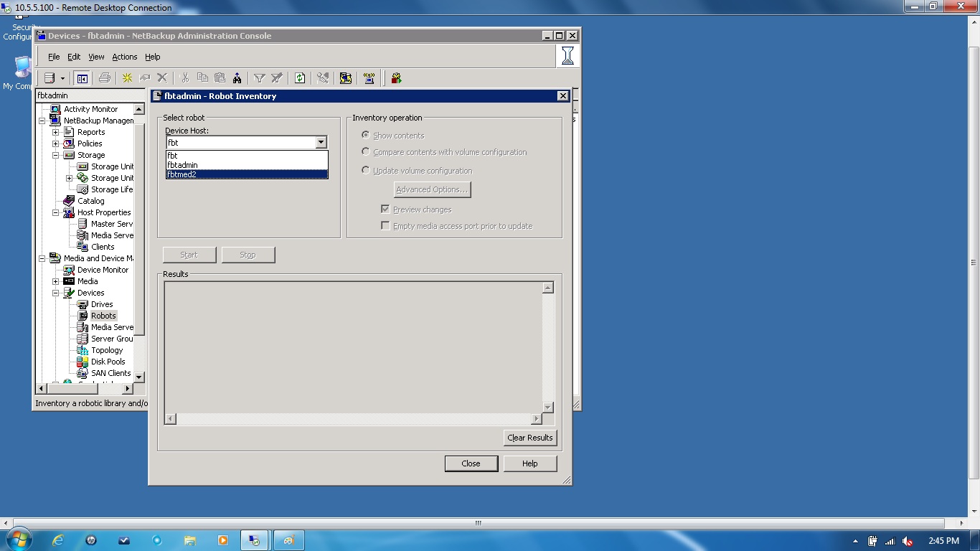
Task: Expand the Reports tree node
Action: point(56,132)
